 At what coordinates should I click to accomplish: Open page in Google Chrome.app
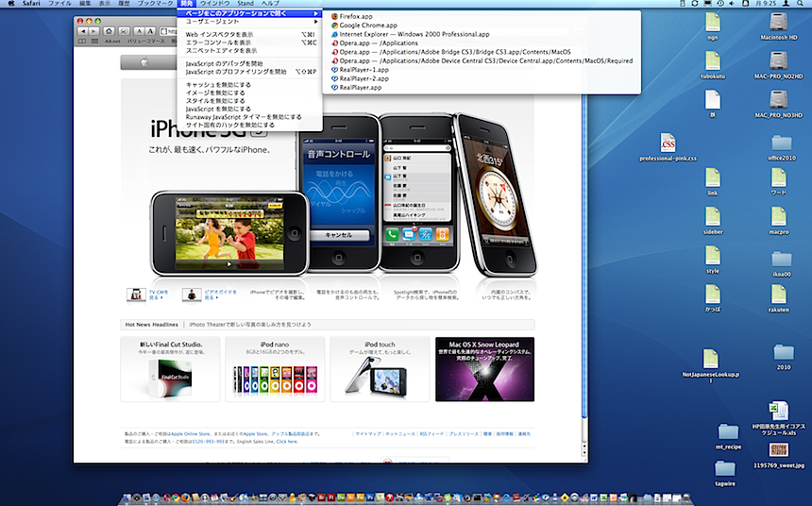[482, 25]
